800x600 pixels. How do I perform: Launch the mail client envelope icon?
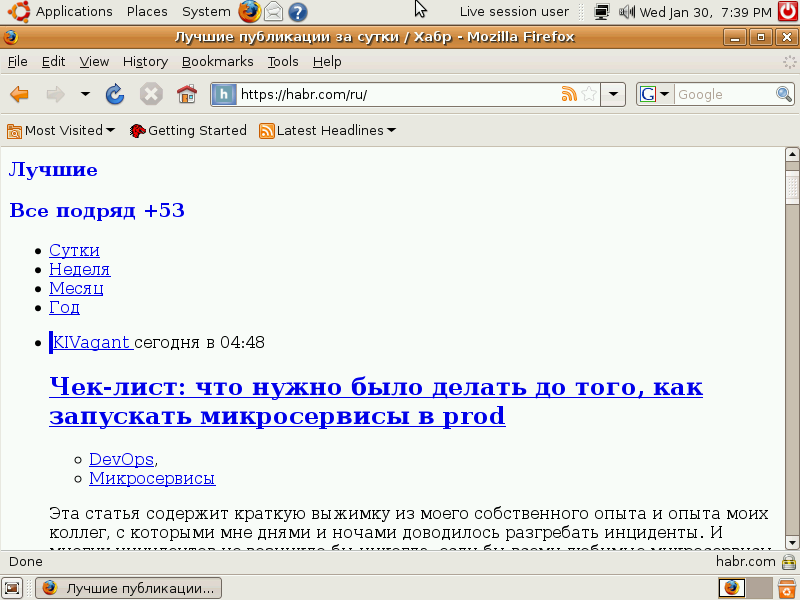(273, 12)
